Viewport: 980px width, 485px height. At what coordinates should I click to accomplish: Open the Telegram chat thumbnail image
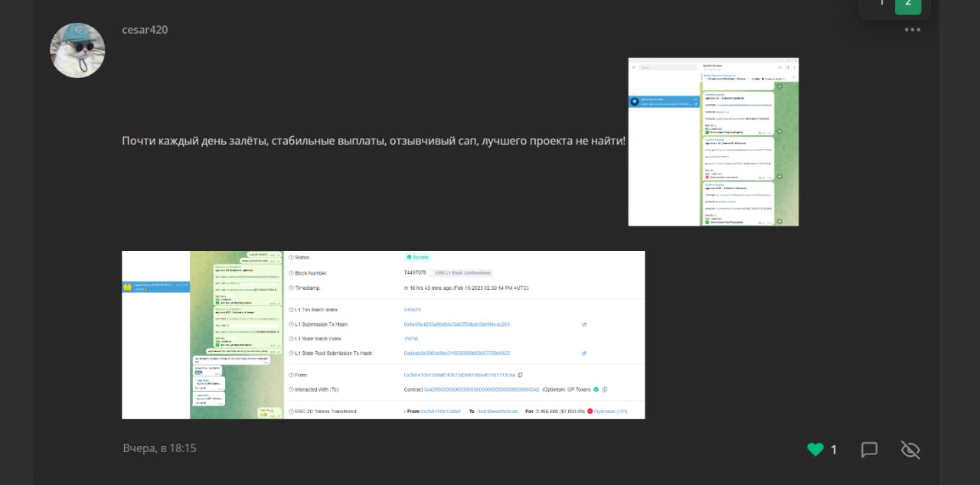pos(713,142)
